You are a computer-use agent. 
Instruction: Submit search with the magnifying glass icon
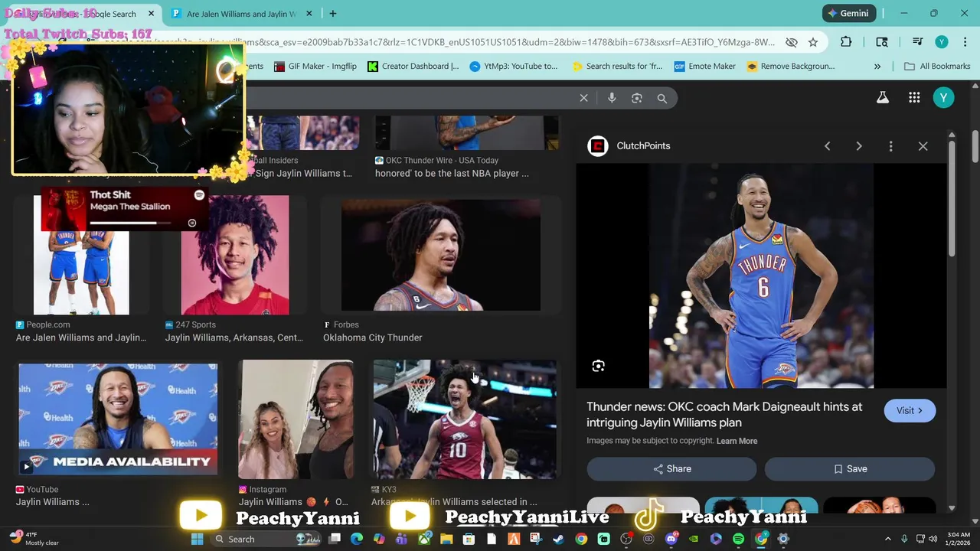coord(661,98)
